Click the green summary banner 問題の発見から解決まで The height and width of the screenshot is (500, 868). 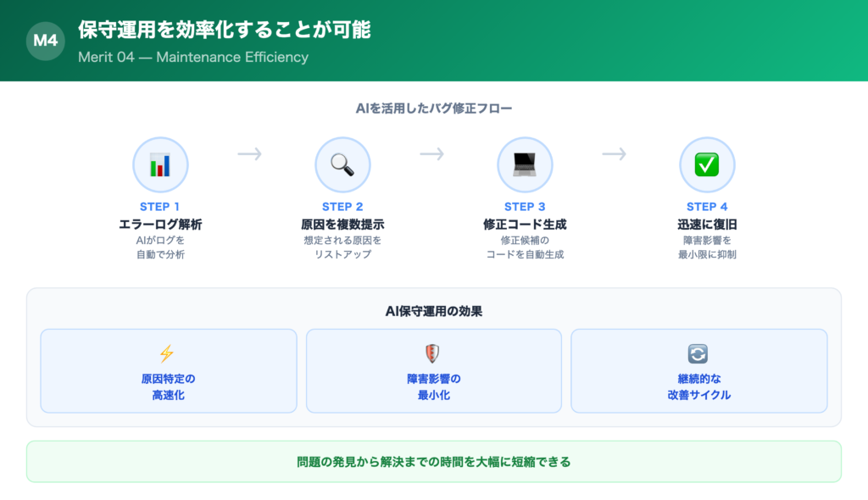[x=434, y=462]
